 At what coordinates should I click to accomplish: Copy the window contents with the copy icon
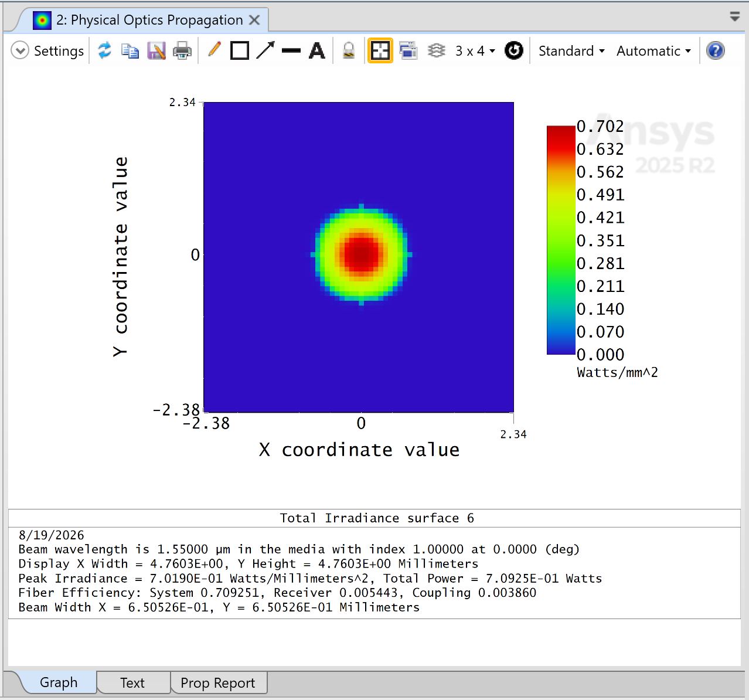130,50
